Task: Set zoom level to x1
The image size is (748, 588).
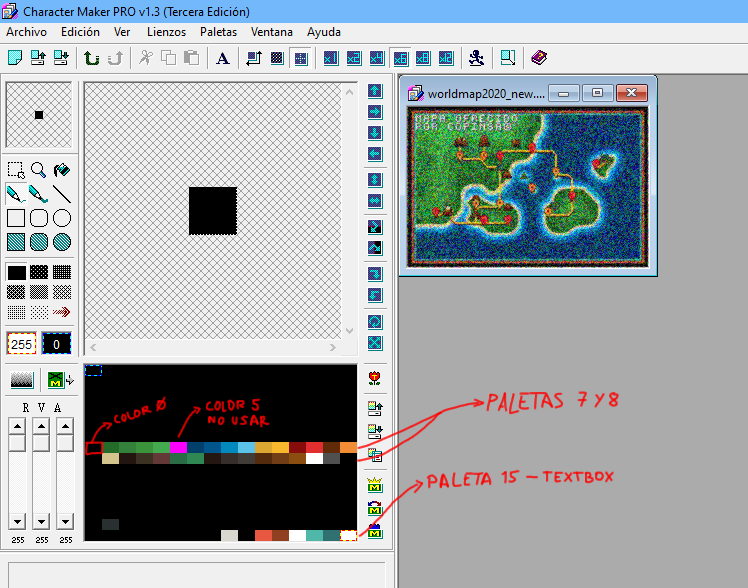Action: click(x=331, y=58)
